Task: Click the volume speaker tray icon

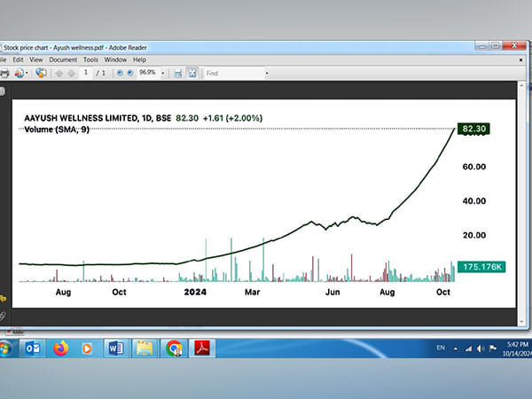Action: tap(480, 348)
